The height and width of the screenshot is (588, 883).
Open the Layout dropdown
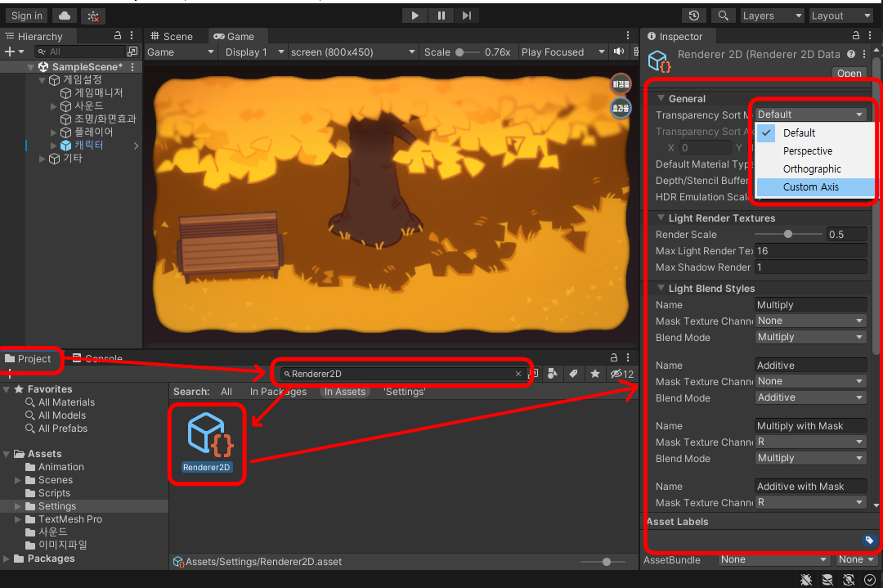[x=840, y=16]
